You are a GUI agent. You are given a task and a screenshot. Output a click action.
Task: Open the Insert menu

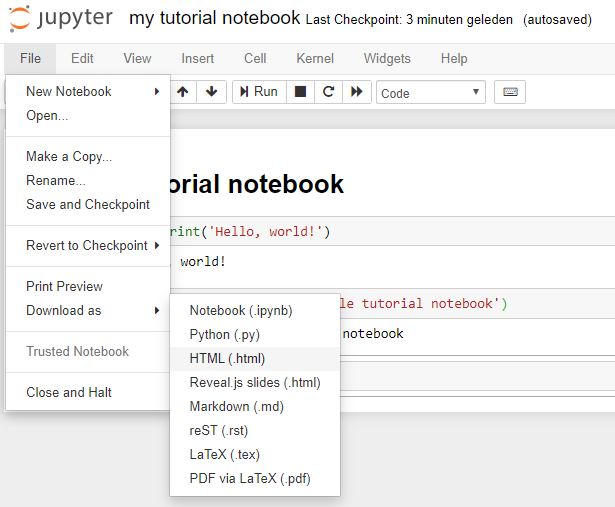pyautogui.click(x=198, y=58)
